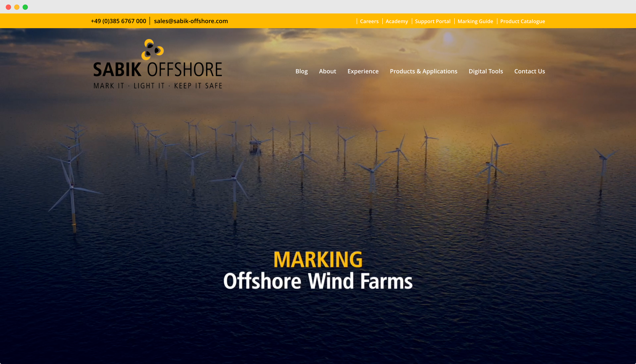The width and height of the screenshot is (636, 364).
Task: Click the Offshore Wind Farms heading
Action: [x=318, y=281]
